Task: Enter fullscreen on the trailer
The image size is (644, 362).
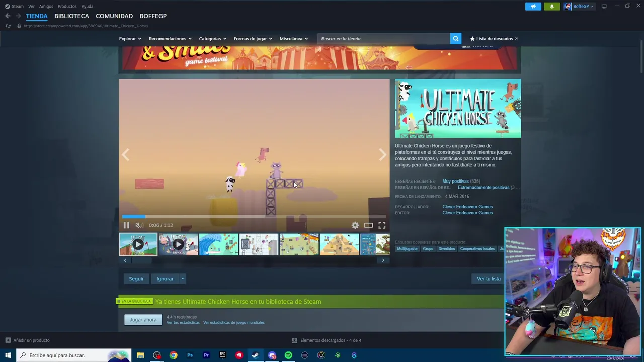Action: (382, 225)
